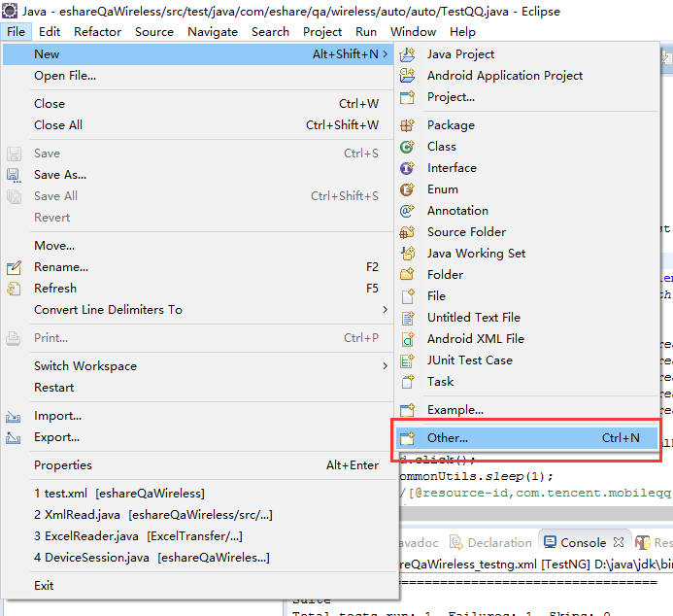Click the TestNG launch path in Console
The width and height of the screenshot is (673, 616).
[x=536, y=565]
